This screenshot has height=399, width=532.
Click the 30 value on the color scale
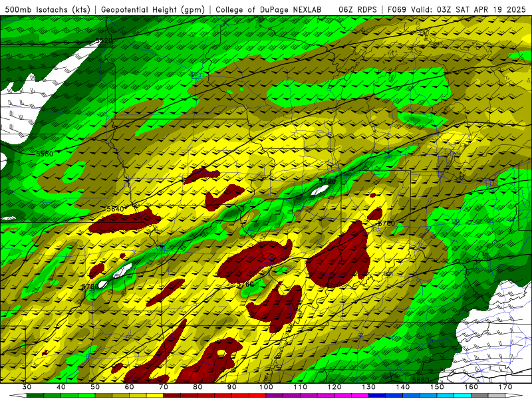(x=27, y=387)
